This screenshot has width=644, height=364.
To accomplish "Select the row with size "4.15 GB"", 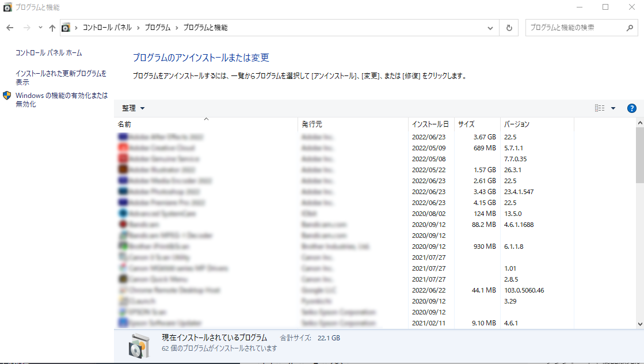I will (344, 203).
